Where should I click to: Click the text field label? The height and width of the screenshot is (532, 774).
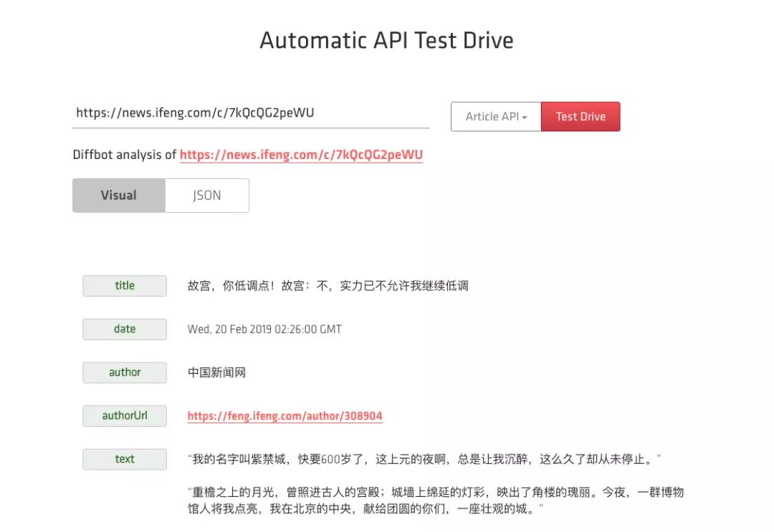[x=125, y=460]
